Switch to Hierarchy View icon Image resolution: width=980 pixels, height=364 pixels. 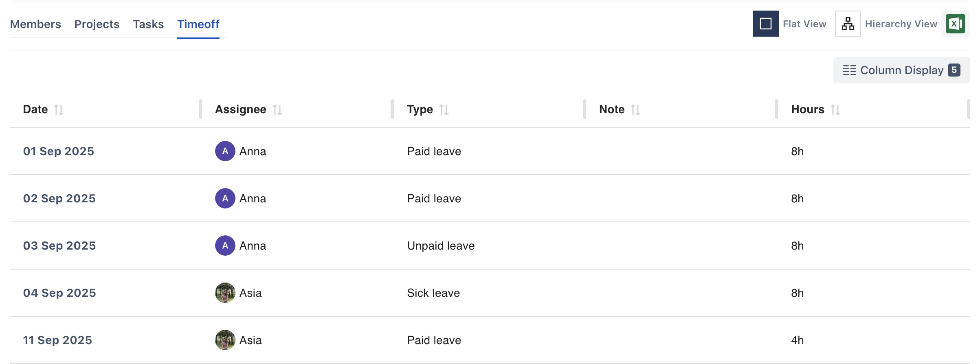click(x=848, y=24)
